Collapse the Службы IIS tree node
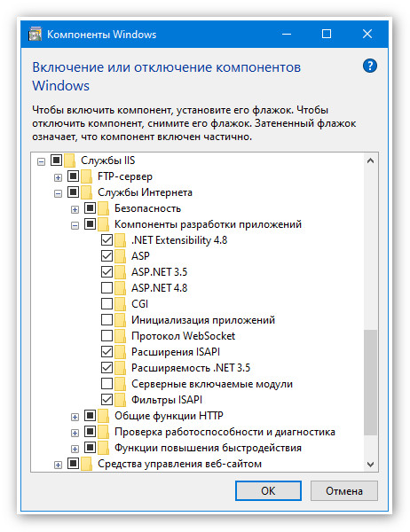Viewport: 410px width, 532px height. coord(41,161)
